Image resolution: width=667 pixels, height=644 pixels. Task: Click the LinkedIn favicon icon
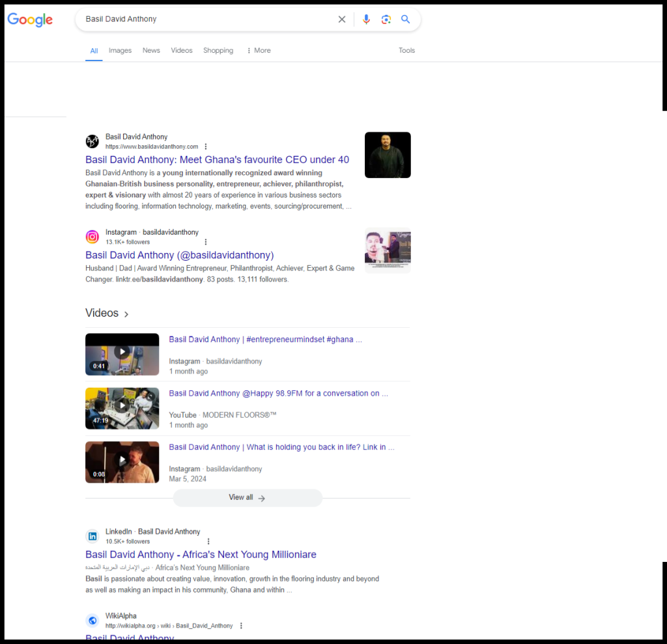pyautogui.click(x=92, y=536)
